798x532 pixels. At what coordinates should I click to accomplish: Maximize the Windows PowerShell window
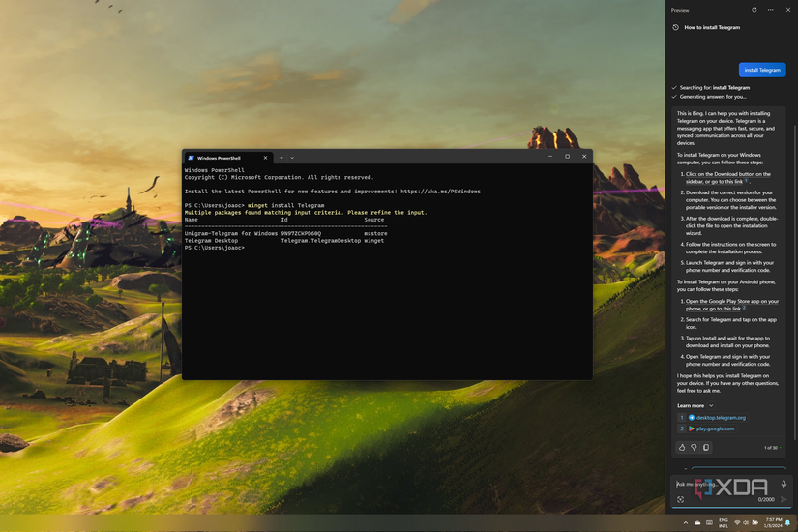point(567,157)
